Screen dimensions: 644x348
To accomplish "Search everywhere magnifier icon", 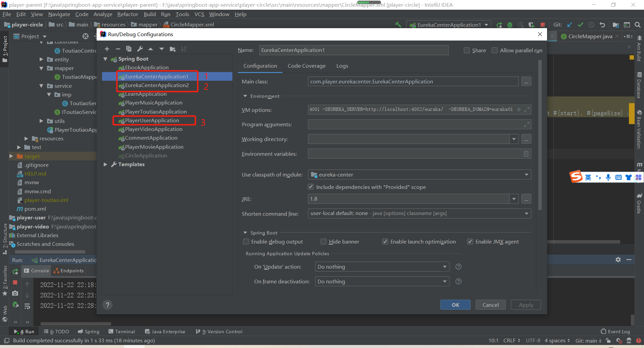I will pyautogui.click(x=638, y=25).
